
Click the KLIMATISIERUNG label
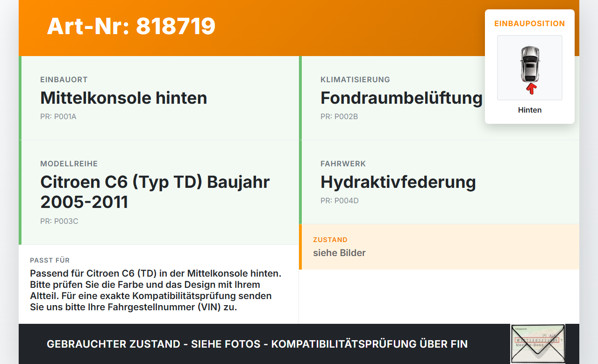(355, 80)
